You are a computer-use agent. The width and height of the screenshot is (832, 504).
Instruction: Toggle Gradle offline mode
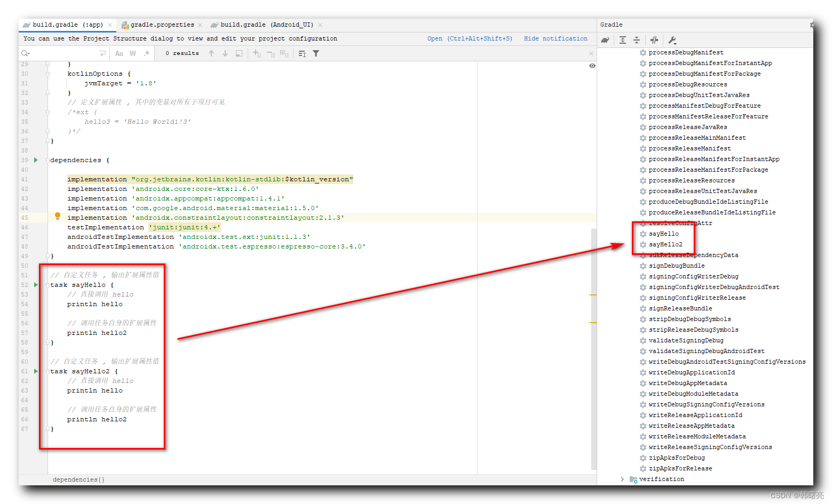click(x=654, y=40)
